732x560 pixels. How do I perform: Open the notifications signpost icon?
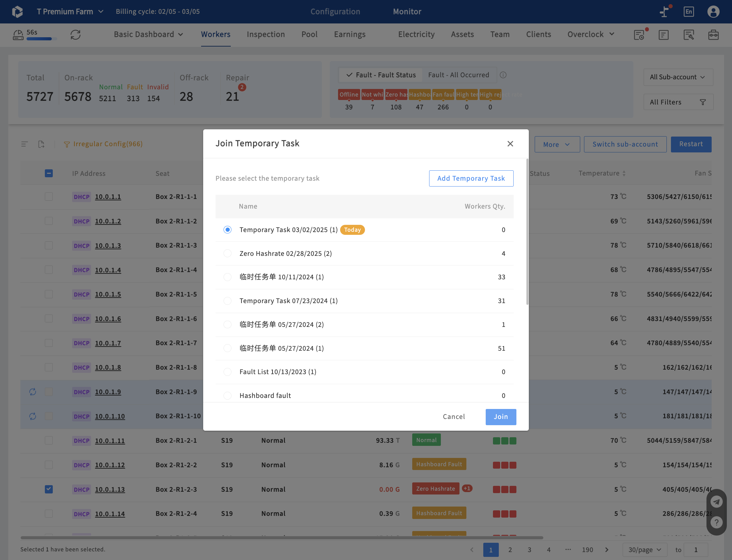(664, 12)
